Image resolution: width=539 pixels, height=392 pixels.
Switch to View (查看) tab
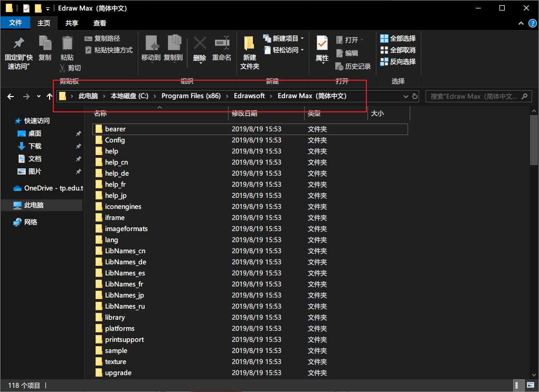click(100, 23)
